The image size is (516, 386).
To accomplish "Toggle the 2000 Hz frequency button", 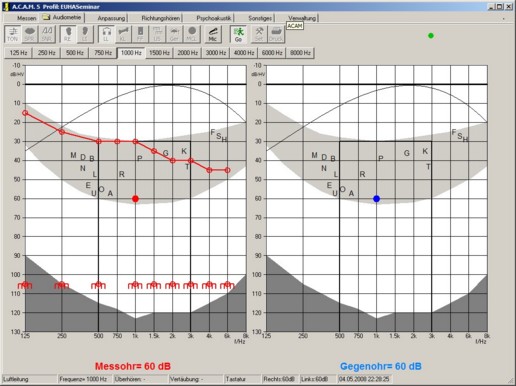I will pos(187,53).
